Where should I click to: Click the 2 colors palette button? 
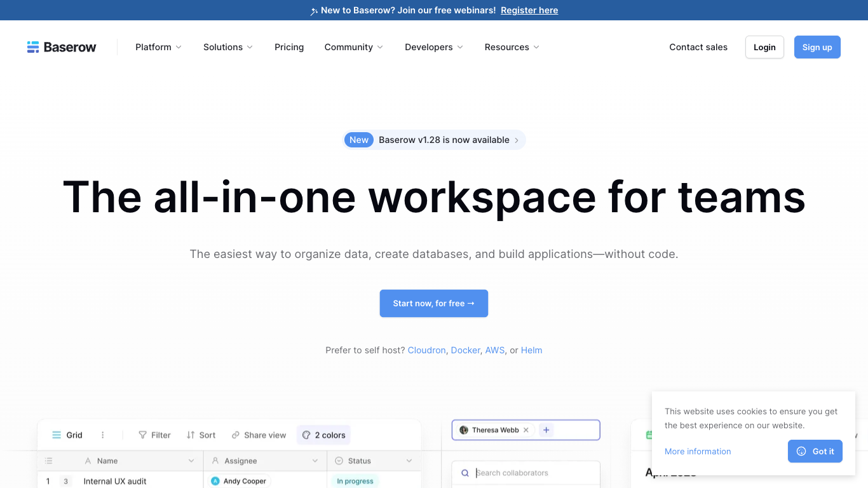point(323,435)
